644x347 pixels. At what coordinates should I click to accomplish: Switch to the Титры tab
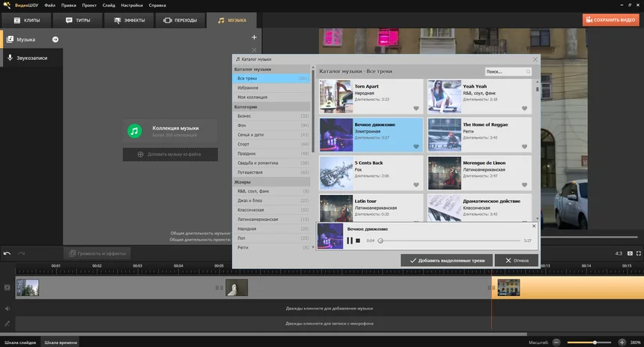pos(78,20)
